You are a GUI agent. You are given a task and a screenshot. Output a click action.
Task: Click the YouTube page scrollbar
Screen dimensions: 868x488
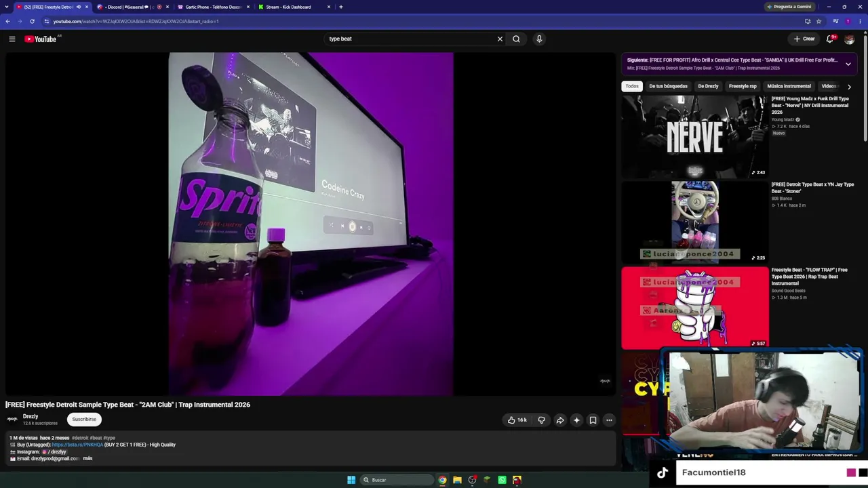(865, 88)
